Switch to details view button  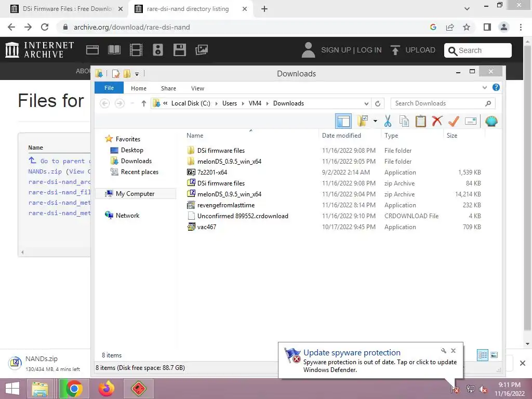coord(483,355)
